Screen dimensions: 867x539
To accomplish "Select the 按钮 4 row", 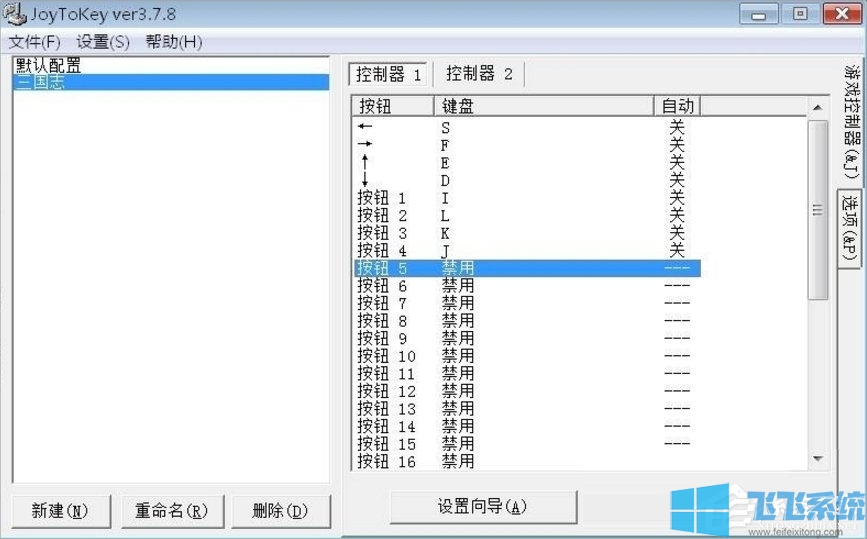I will click(526, 250).
